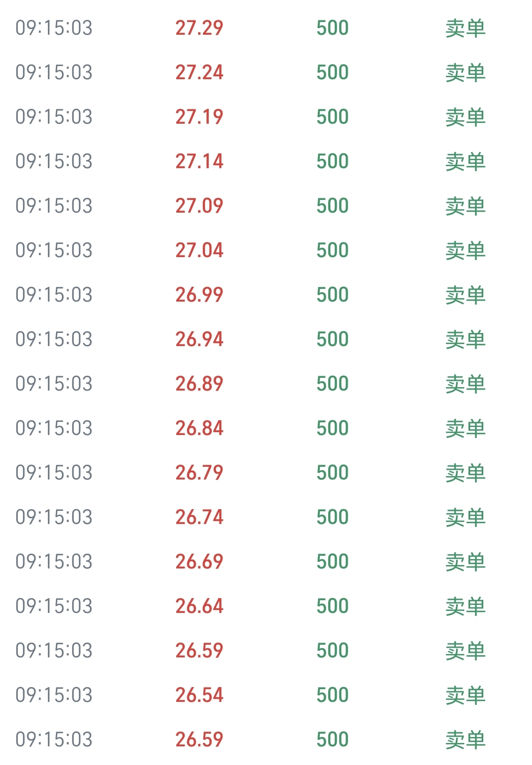Click the 卖单 label in the 26.84 row

(465, 428)
